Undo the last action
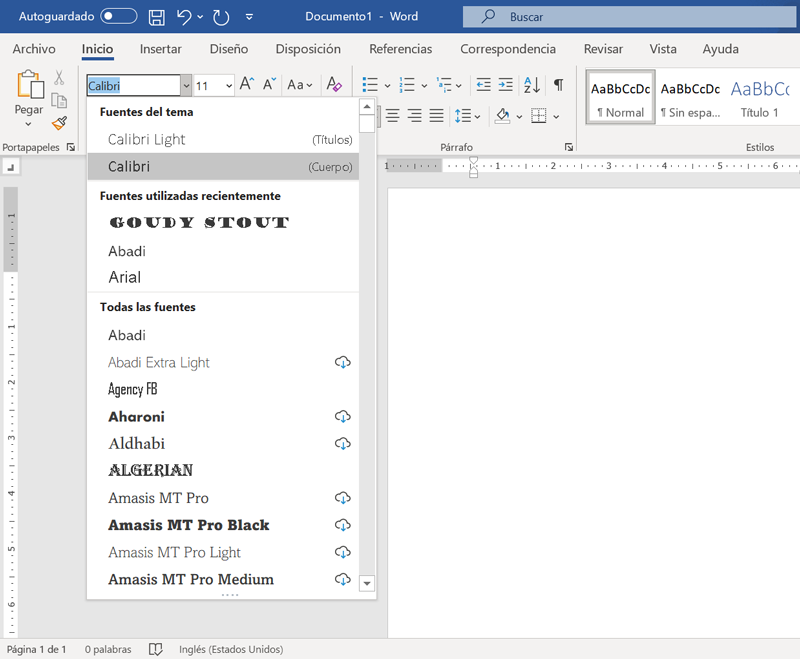Viewport: 800px width, 659px height. point(184,17)
